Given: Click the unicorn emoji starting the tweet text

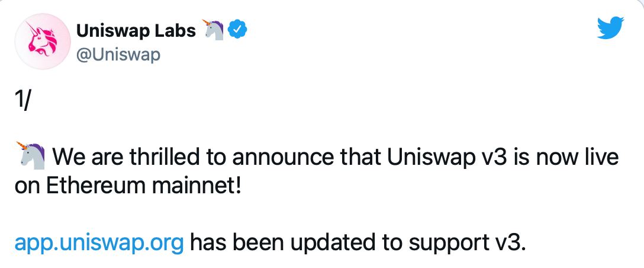Looking at the screenshot, I should click(x=33, y=157).
